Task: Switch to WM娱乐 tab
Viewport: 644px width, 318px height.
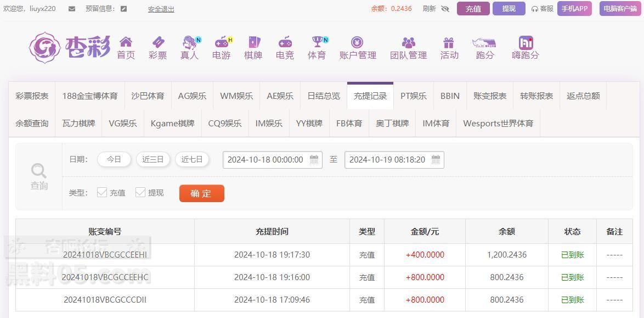Action: (x=236, y=96)
